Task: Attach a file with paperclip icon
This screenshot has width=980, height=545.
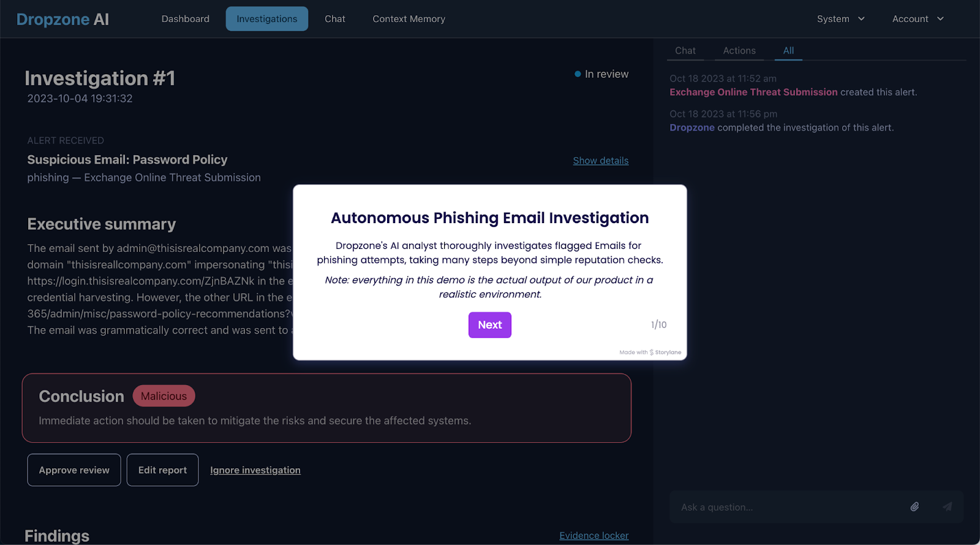Action: pyautogui.click(x=914, y=506)
